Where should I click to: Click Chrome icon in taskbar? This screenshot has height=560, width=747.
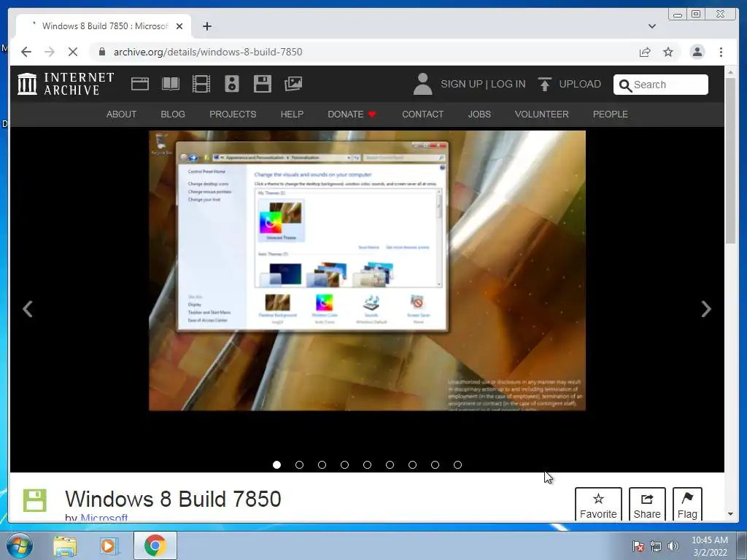(x=155, y=545)
